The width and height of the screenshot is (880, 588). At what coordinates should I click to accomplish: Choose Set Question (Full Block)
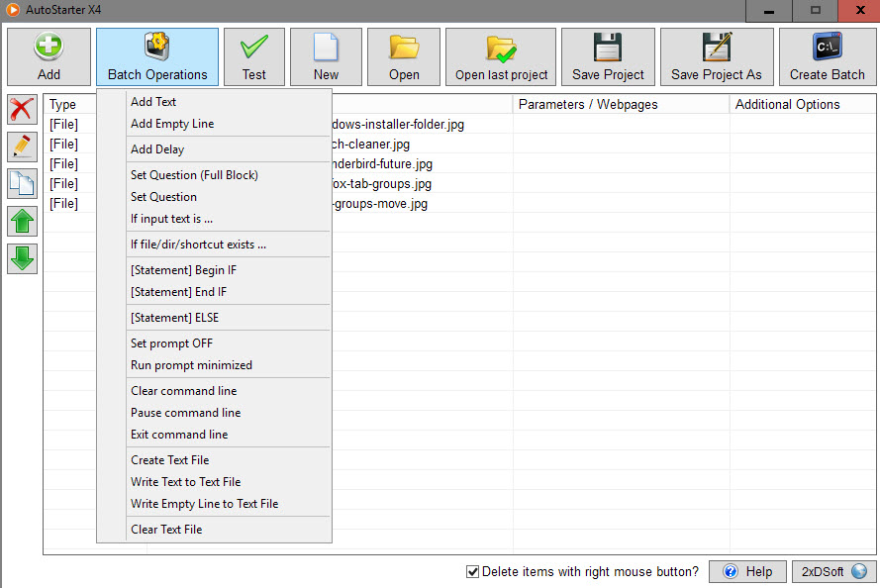pyautogui.click(x=214, y=175)
